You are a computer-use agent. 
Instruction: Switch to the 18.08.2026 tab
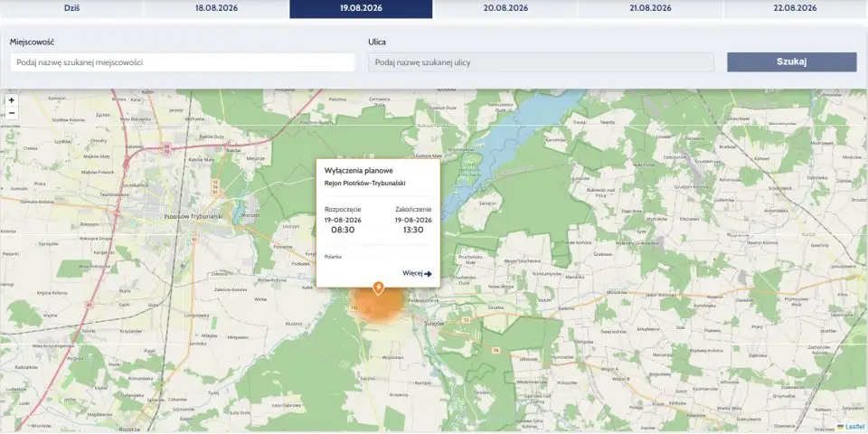pyautogui.click(x=216, y=8)
